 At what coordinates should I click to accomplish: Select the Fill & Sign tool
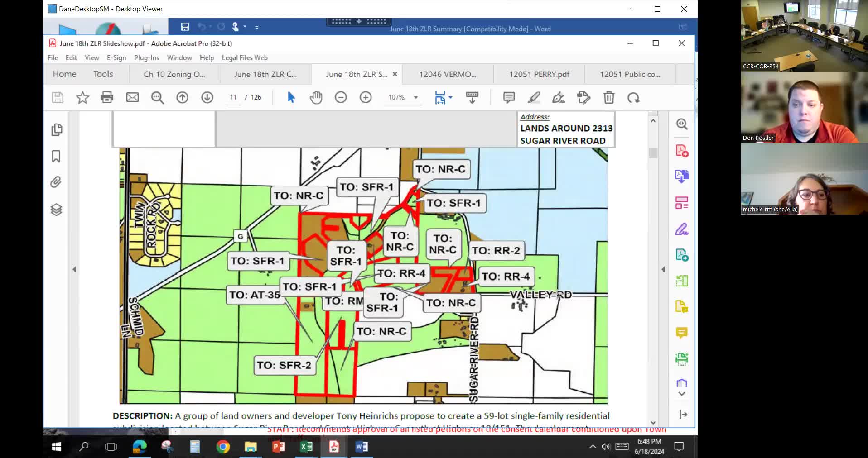pos(682,229)
